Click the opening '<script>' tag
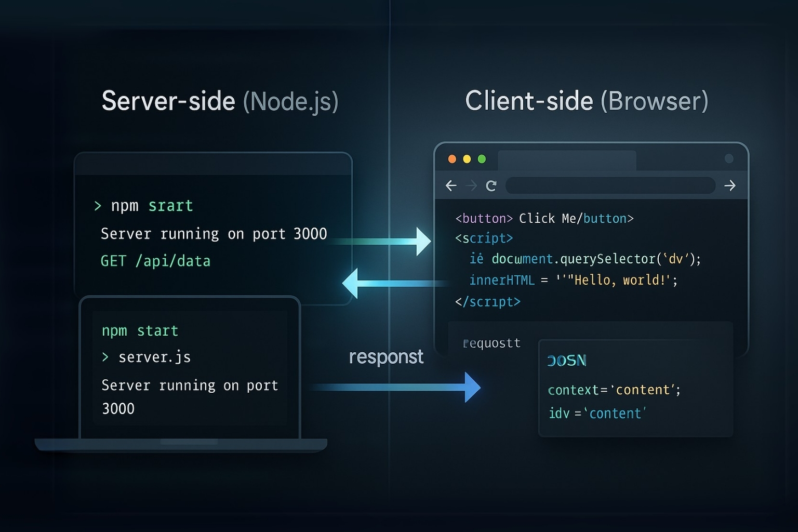The width and height of the screenshot is (798, 532). click(x=484, y=238)
